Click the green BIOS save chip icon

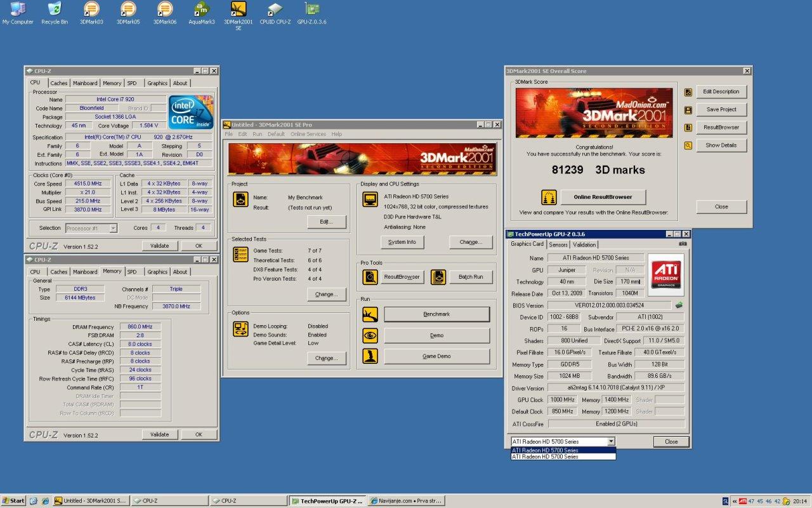click(679, 305)
